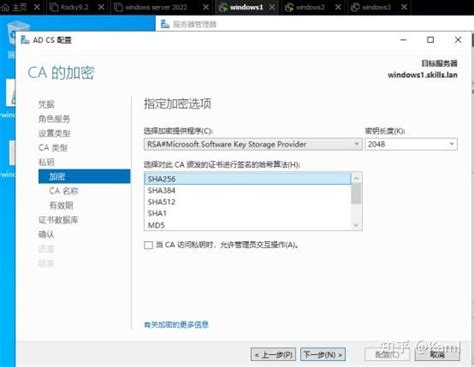Minimize the AD CS configuration window
Viewport: 474px width, 367px height.
403,40
